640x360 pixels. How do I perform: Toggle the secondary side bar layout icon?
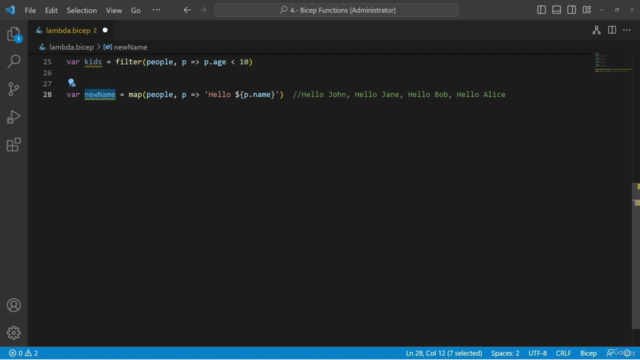[x=571, y=10]
